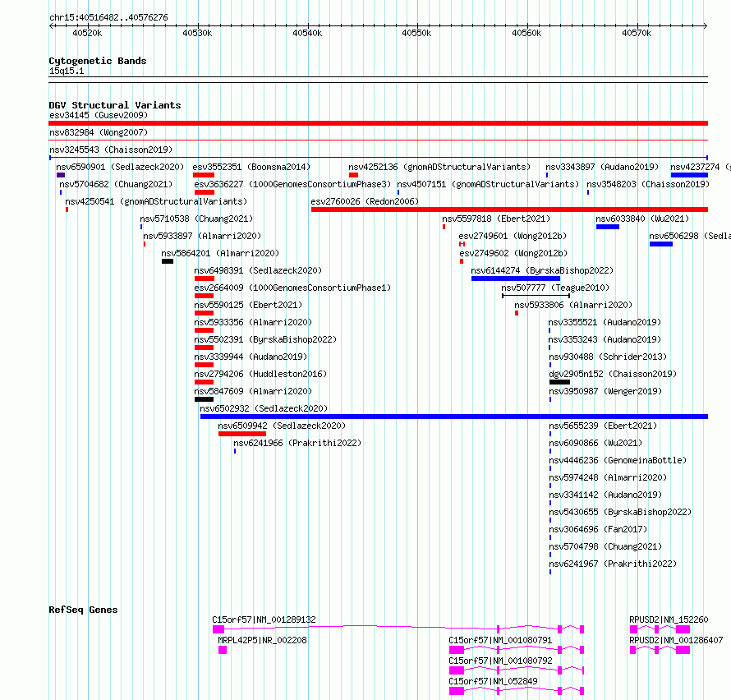Open gene C15orf57|NM_001289132 label
This screenshot has height=700, width=731.
click(264, 619)
